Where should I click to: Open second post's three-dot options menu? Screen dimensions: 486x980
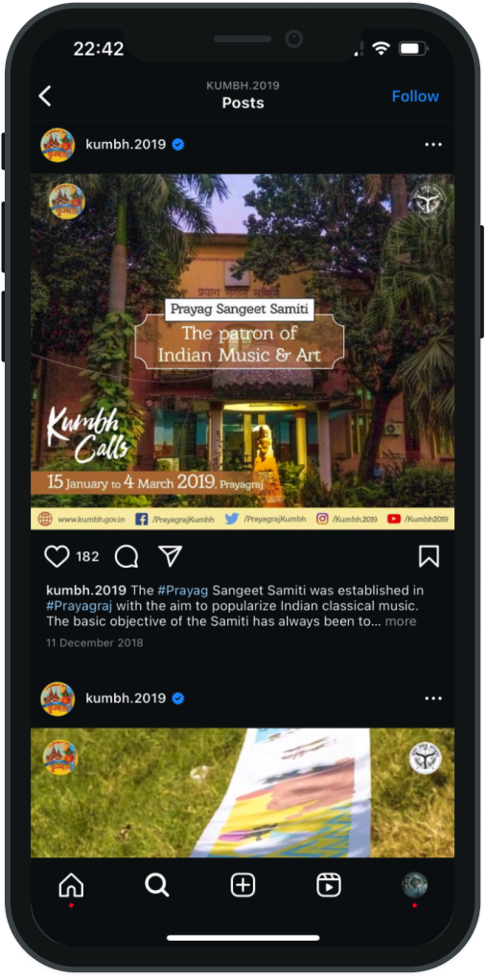433,698
